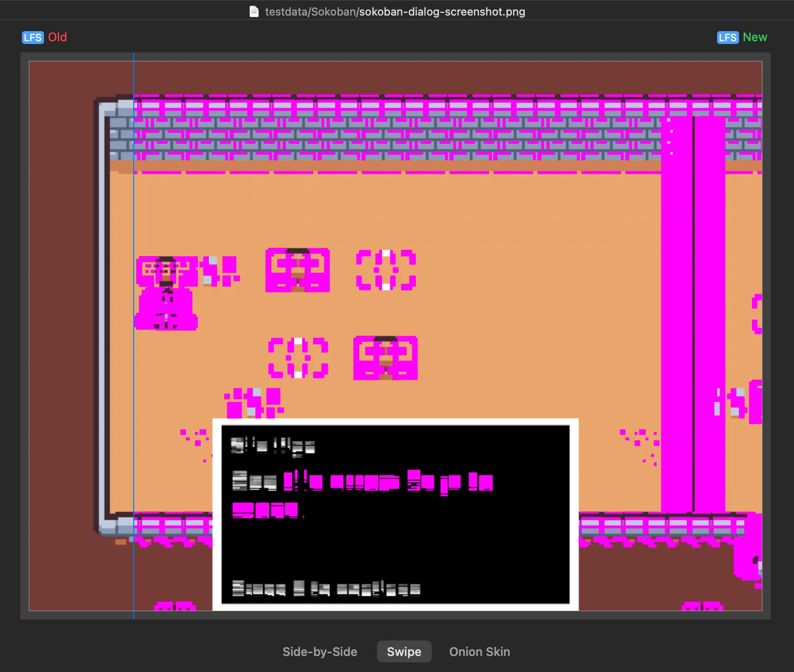Select the Swipe comparison mode
The image size is (794, 672).
[404, 651]
